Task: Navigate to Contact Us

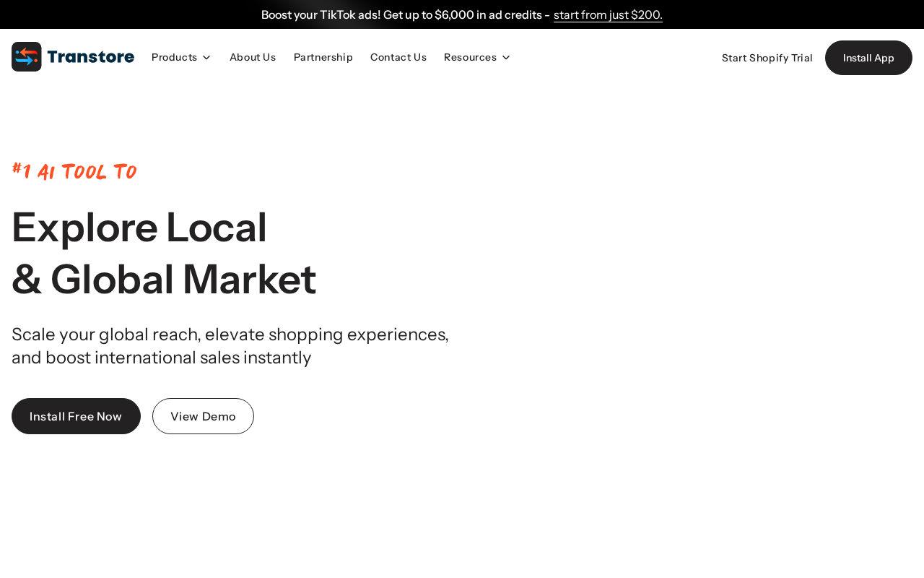Action: [398, 57]
